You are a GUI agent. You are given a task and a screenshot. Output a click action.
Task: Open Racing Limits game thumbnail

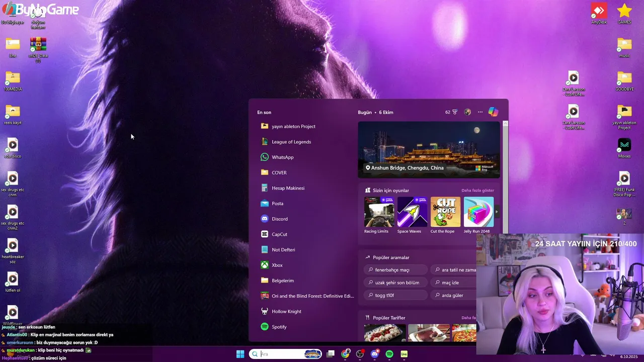379,212
